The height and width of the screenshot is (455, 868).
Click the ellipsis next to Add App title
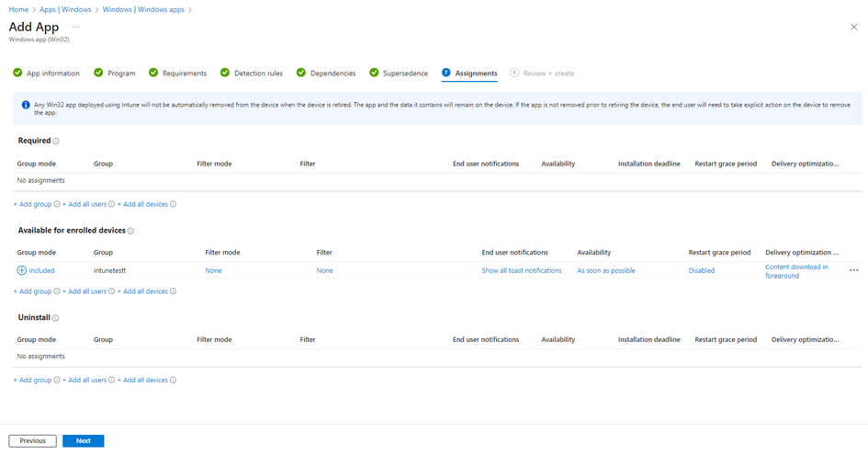75,27
